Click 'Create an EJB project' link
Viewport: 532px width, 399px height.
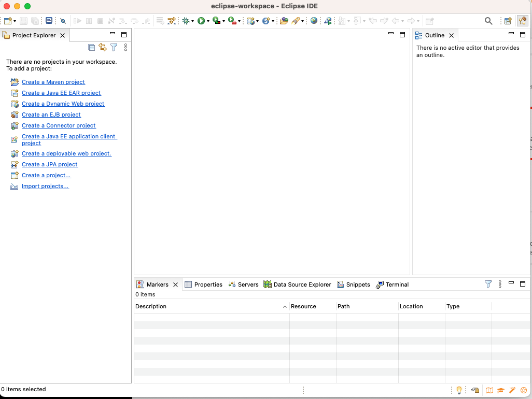51,115
